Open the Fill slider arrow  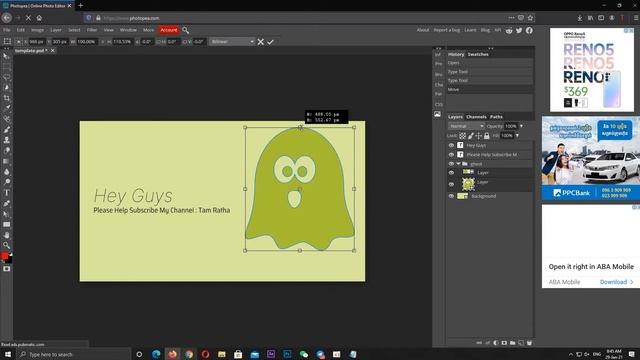click(x=517, y=136)
